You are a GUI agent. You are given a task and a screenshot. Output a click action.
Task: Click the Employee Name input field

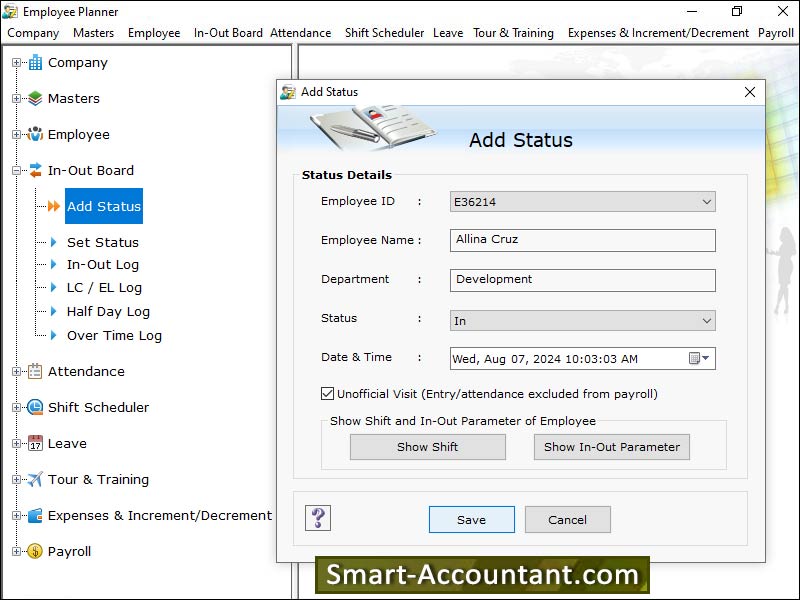(x=582, y=240)
